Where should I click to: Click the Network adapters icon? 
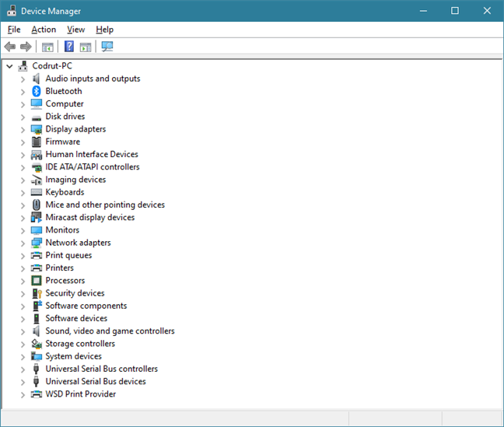pos(36,243)
